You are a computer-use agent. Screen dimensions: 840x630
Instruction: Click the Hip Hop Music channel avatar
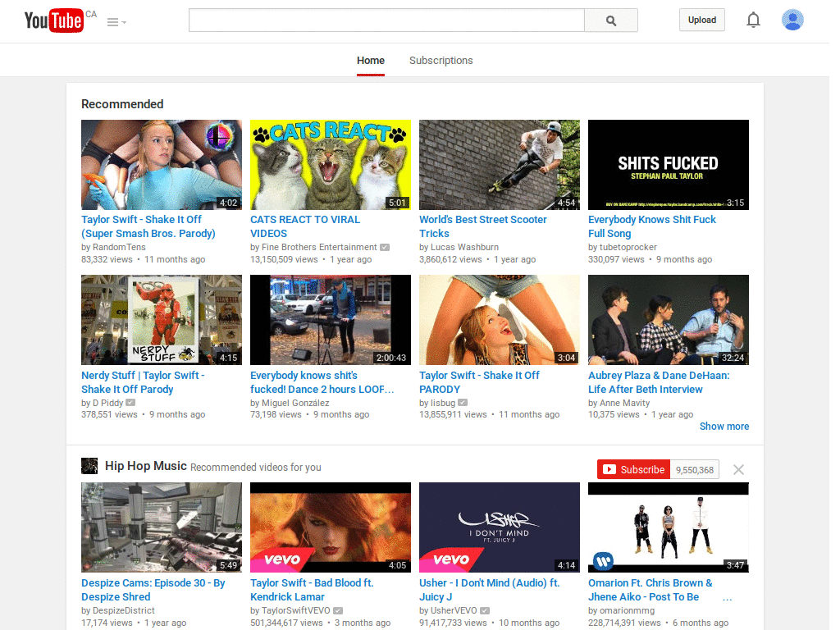[x=89, y=466]
